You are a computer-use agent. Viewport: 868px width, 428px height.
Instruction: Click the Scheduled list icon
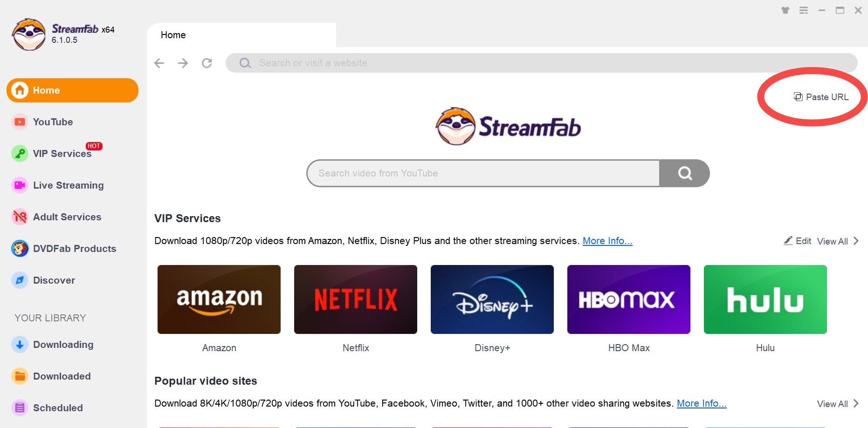[x=20, y=408]
